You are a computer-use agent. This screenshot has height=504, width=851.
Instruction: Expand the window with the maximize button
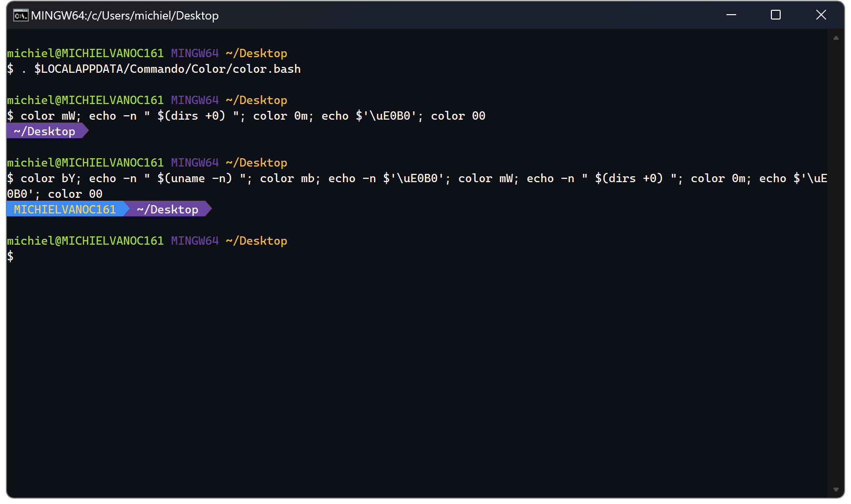[775, 15]
